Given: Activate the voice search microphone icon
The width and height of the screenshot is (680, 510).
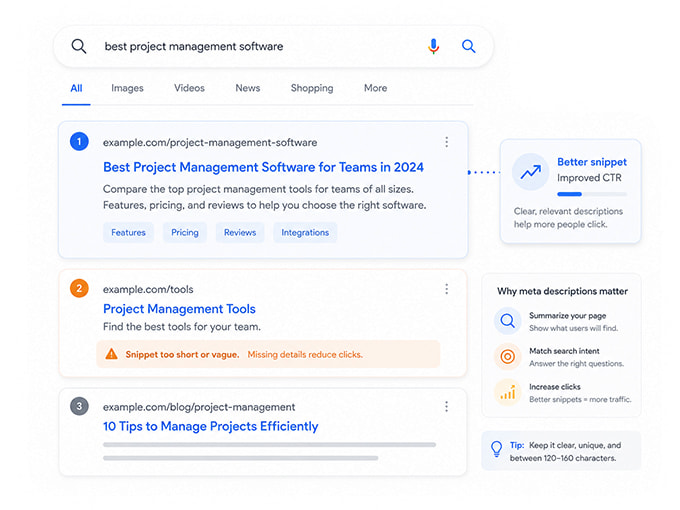Looking at the screenshot, I should 433,46.
